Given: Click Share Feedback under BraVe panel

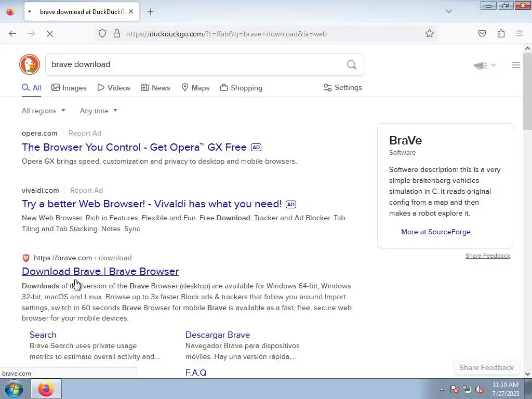Looking at the screenshot, I should pos(487,256).
